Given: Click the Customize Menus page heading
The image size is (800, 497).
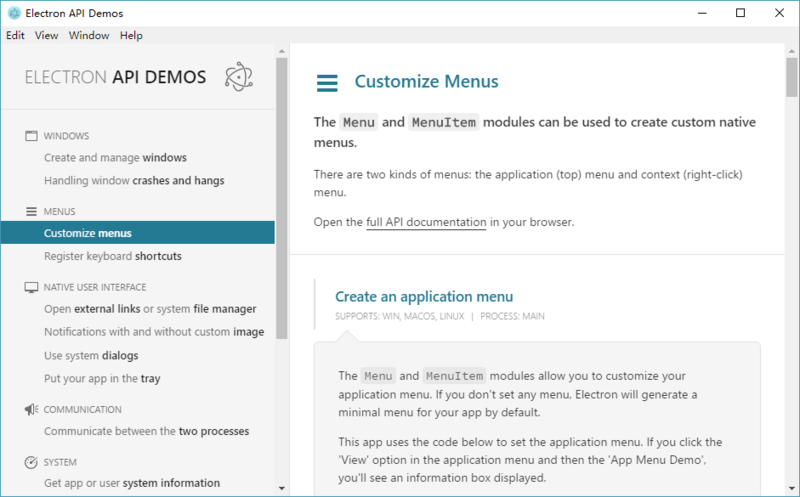Looking at the screenshot, I should 427,82.
